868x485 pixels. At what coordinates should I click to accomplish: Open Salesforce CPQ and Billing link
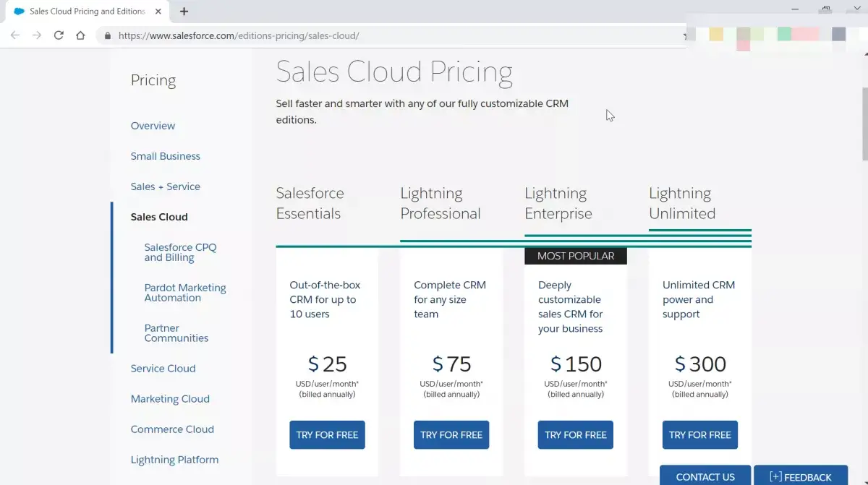click(x=180, y=252)
